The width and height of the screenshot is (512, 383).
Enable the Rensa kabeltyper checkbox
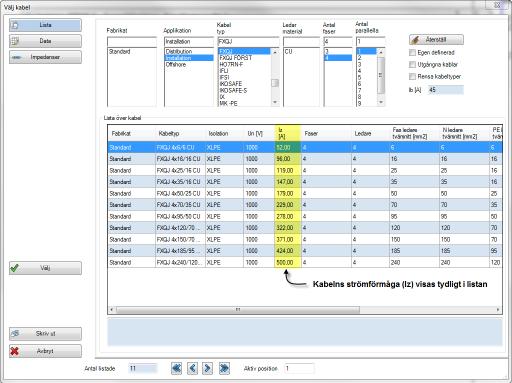tap(412, 77)
